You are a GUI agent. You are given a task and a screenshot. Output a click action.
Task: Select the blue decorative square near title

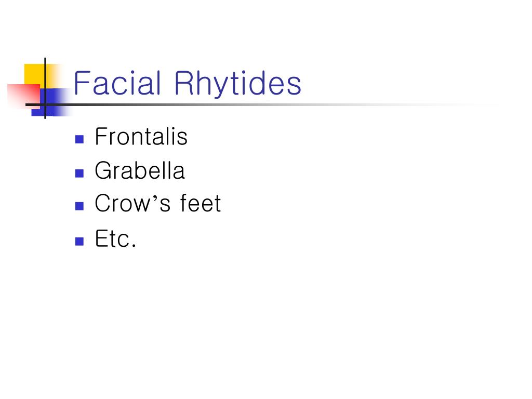point(51,102)
